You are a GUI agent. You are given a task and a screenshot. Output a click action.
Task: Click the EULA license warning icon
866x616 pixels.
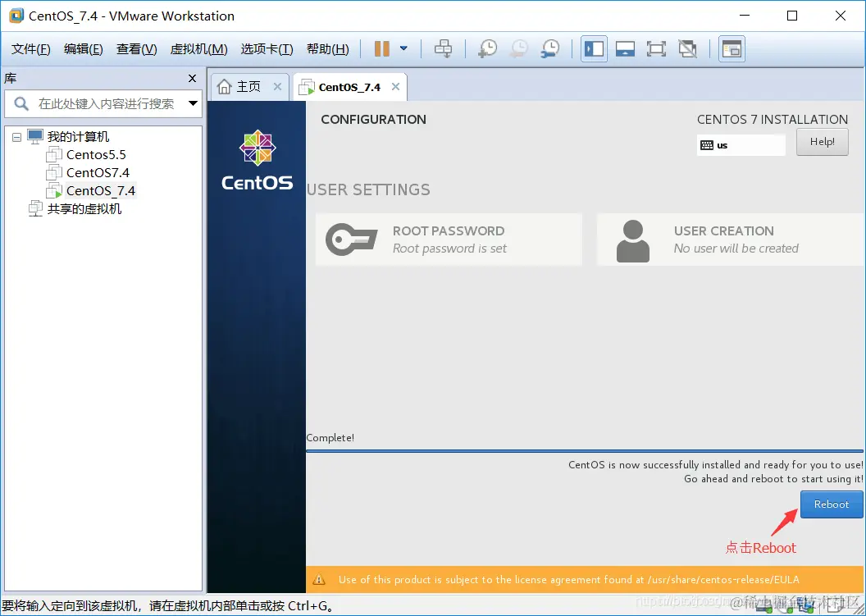click(x=319, y=580)
